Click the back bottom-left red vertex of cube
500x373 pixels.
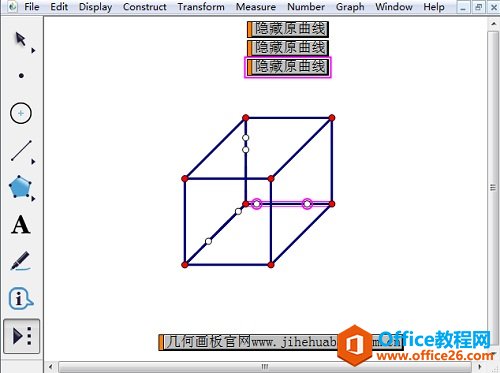pyautogui.click(x=246, y=204)
